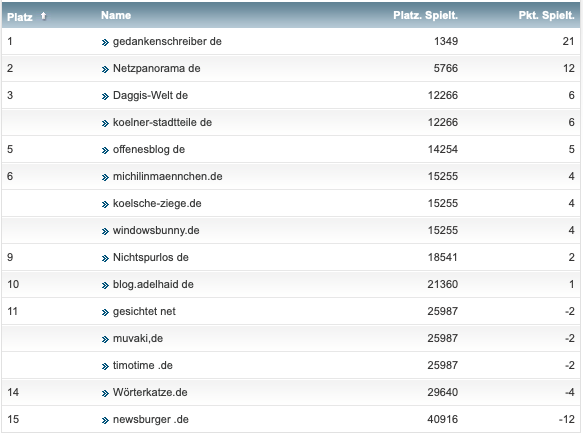
Task: Open the gesichtet net link
Action: click(144, 311)
